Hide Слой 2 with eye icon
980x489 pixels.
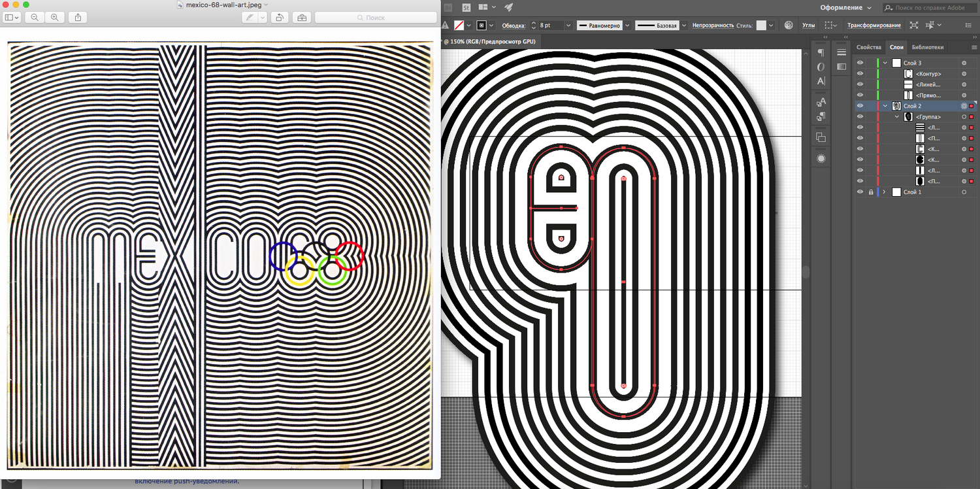pos(860,106)
